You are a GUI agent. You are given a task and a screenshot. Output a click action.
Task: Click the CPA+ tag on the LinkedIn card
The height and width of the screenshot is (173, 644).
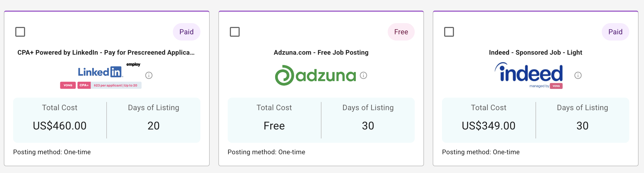pos(84,85)
